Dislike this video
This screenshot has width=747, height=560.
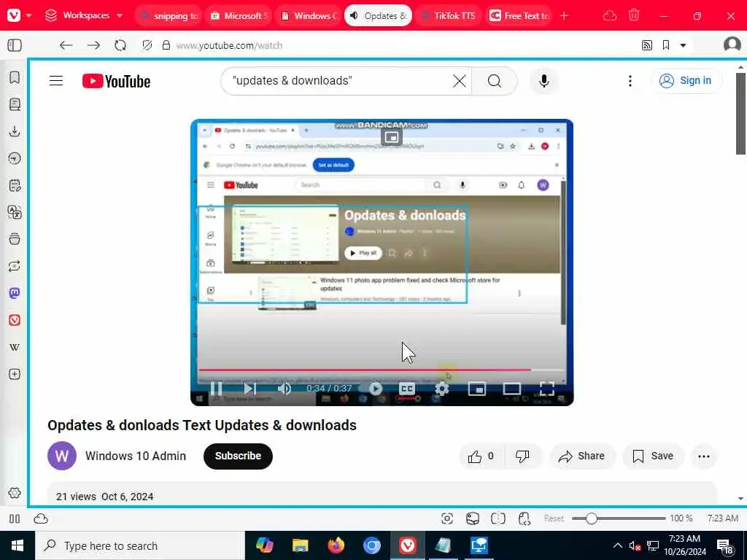click(x=522, y=456)
